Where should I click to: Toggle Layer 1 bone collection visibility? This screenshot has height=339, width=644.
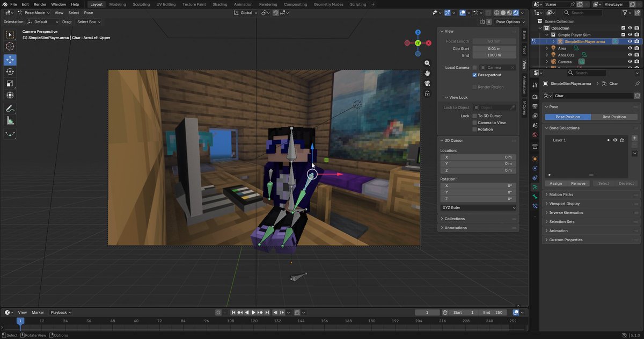615,140
